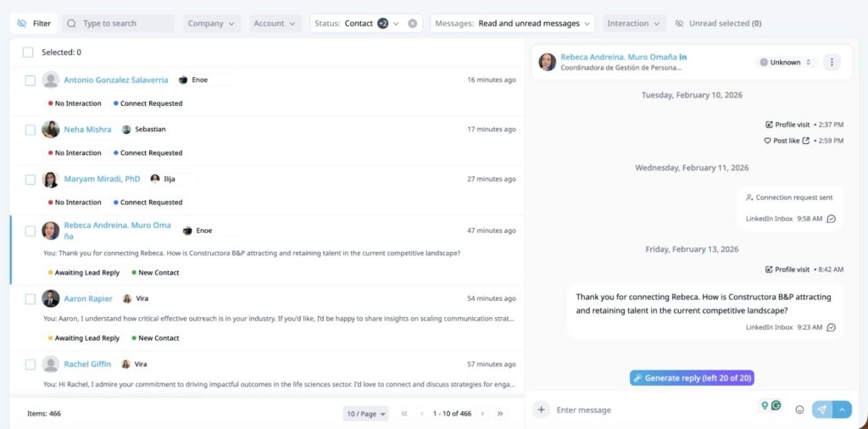The height and width of the screenshot is (429, 868).
Task: Expand the Company filter dropdown
Action: click(x=212, y=24)
